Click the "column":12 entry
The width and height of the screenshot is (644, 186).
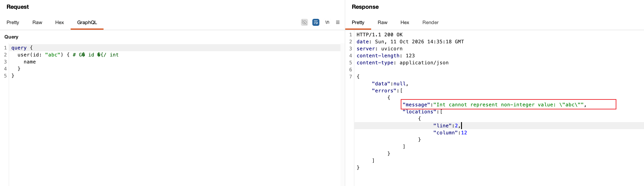click(450, 132)
